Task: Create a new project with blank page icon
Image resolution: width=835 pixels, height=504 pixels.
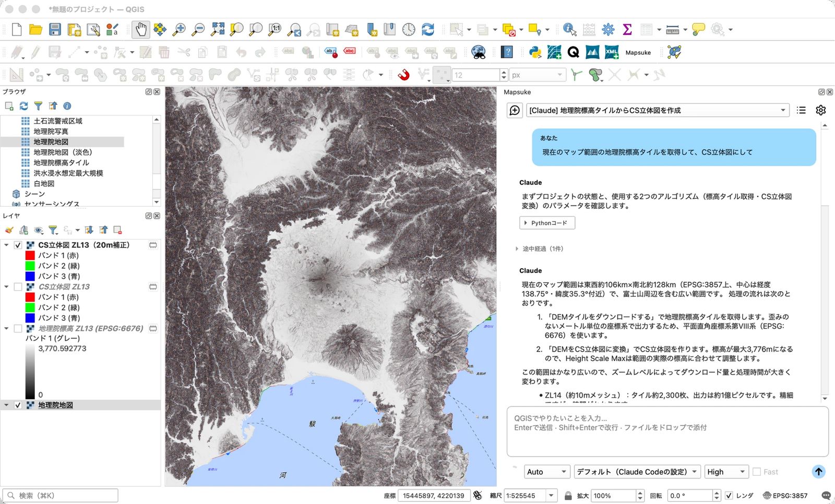Action: 17,29
